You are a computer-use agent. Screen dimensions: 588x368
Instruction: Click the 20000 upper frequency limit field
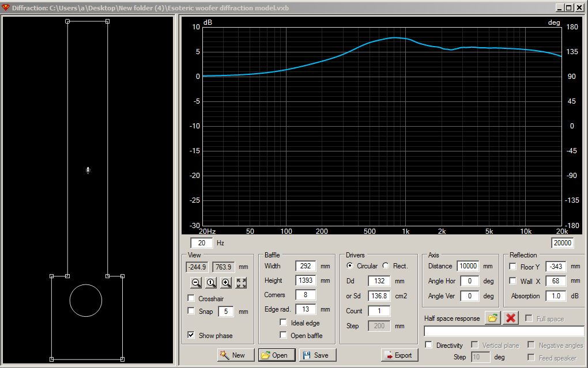[x=563, y=243]
